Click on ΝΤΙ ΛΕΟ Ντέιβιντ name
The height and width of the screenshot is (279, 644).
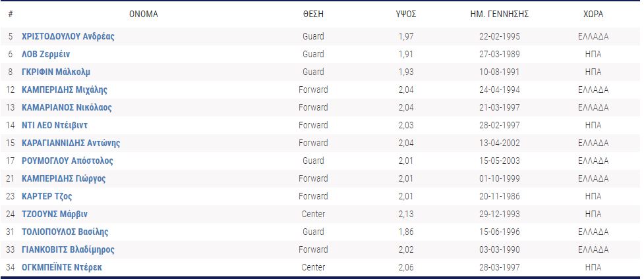point(55,125)
